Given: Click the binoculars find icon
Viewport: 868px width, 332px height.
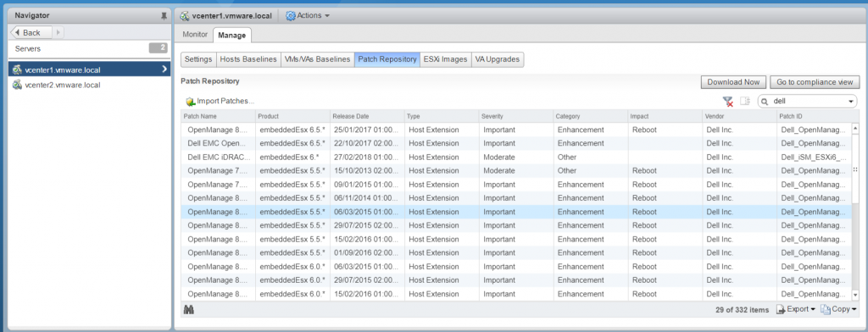Looking at the screenshot, I should pyautogui.click(x=188, y=310).
